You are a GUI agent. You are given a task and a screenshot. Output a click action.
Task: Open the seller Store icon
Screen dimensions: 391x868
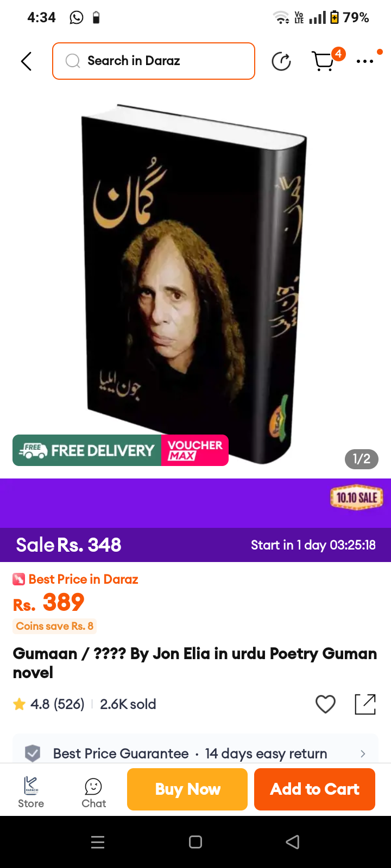[31, 792]
